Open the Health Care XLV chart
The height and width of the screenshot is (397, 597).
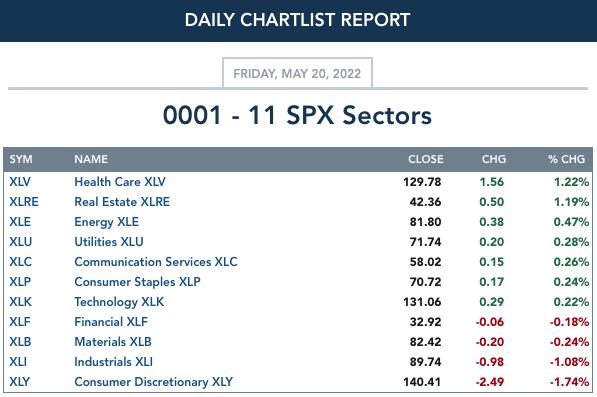(120, 182)
